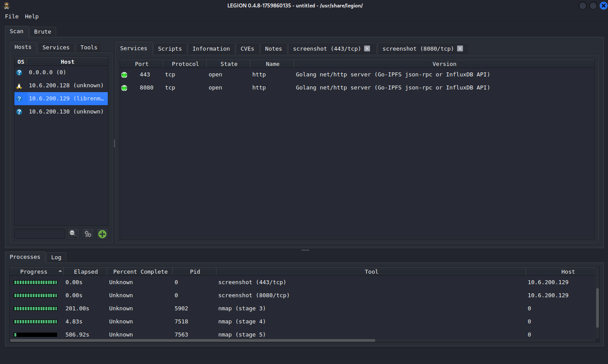Switch to the Brute tab

coord(43,31)
